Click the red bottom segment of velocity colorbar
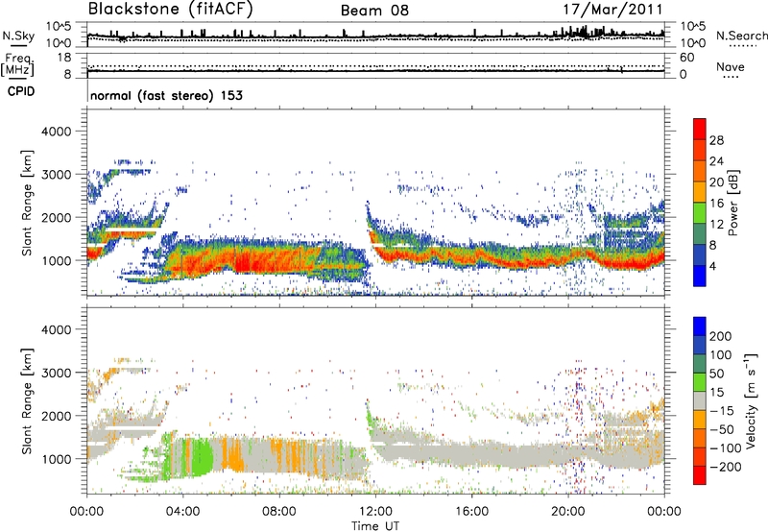Screen dimensions: 768x532 tap(700, 475)
